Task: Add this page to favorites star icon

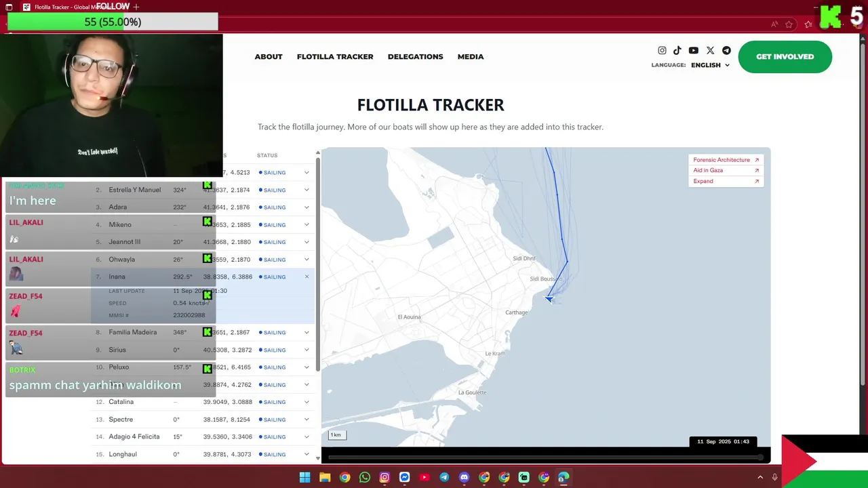Action: pyautogui.click(x=789, y=24)
